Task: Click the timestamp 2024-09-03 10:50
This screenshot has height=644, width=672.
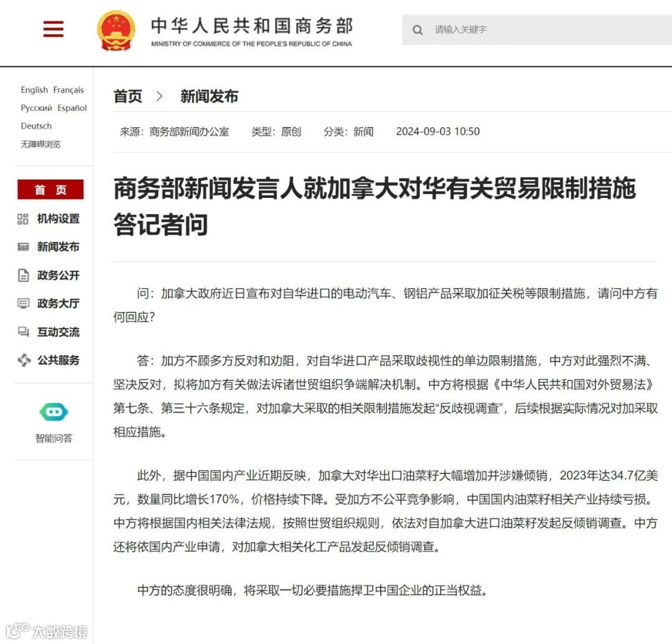Action: click(437, 131)
